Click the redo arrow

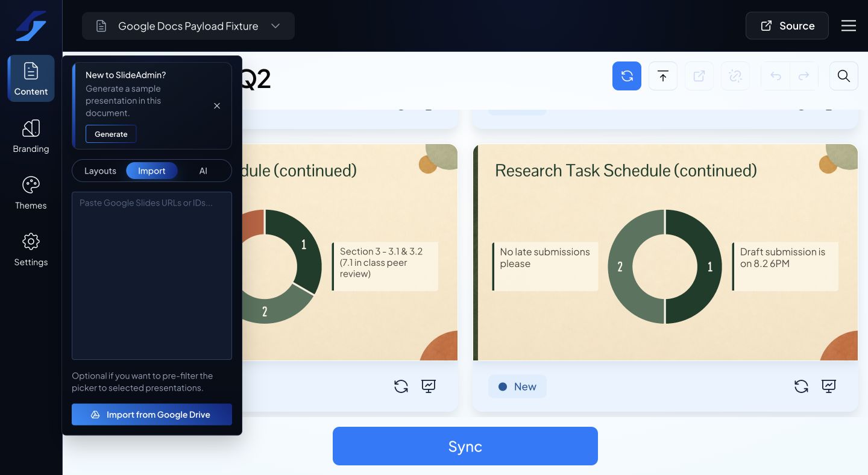pyautogui.click(x=804, y=76)
